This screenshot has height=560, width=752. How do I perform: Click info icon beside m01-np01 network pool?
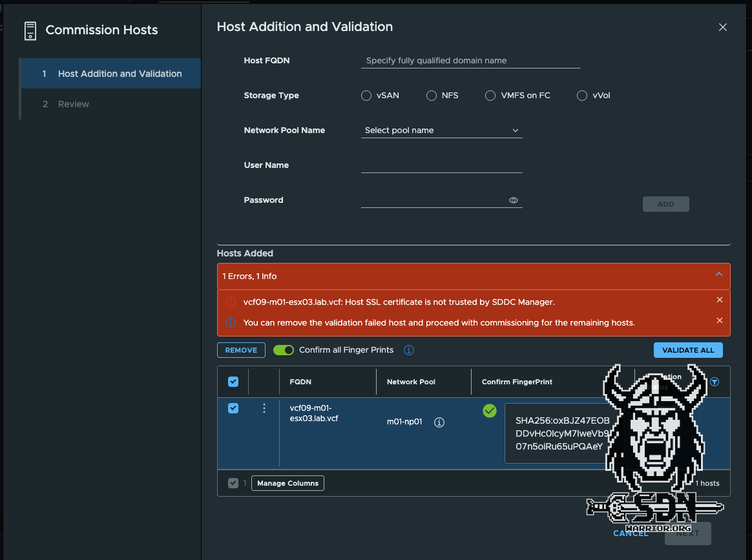click(x=439, y=422)
